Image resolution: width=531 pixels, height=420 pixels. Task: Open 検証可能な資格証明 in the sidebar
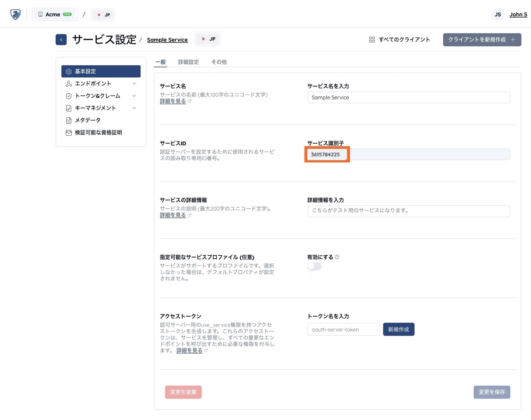[101, 133]
